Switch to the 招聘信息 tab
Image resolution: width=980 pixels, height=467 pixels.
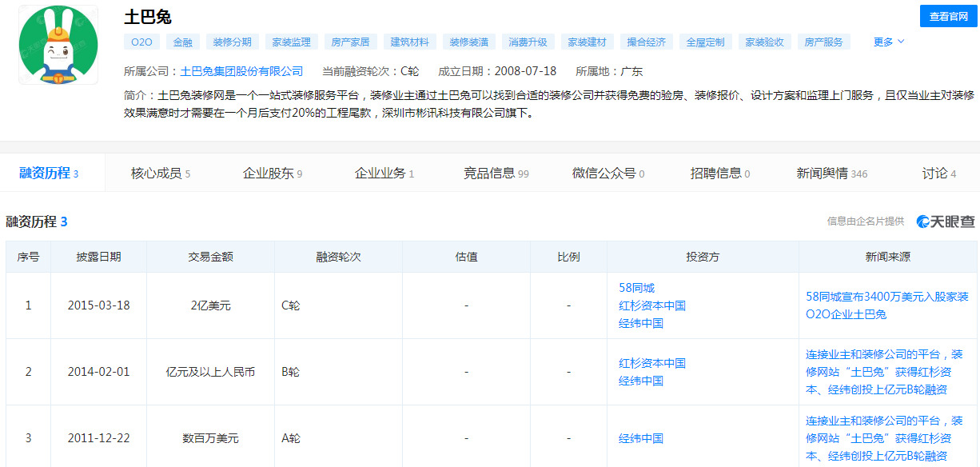tap(720, 173)
